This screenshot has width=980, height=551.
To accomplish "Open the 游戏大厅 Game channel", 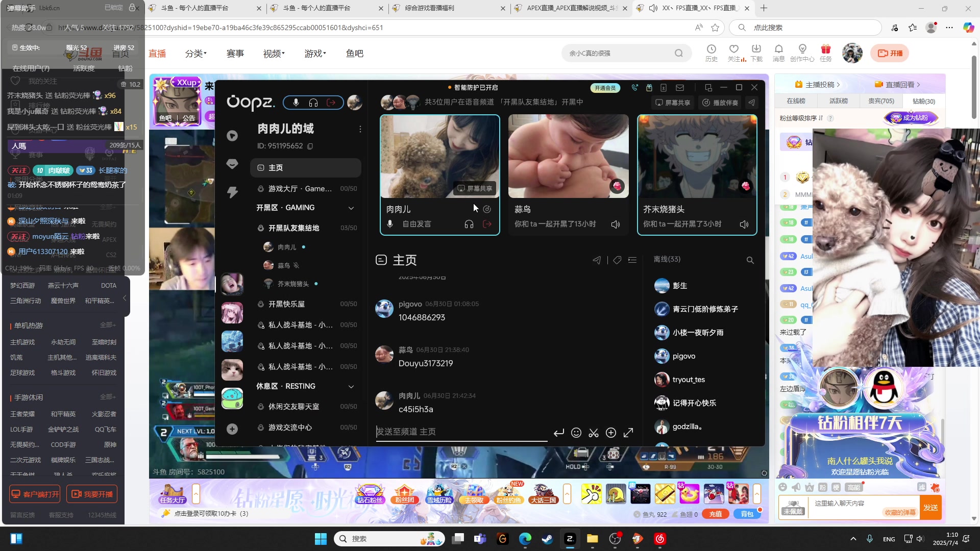I will pyautogui.click(x=306, y=189).
